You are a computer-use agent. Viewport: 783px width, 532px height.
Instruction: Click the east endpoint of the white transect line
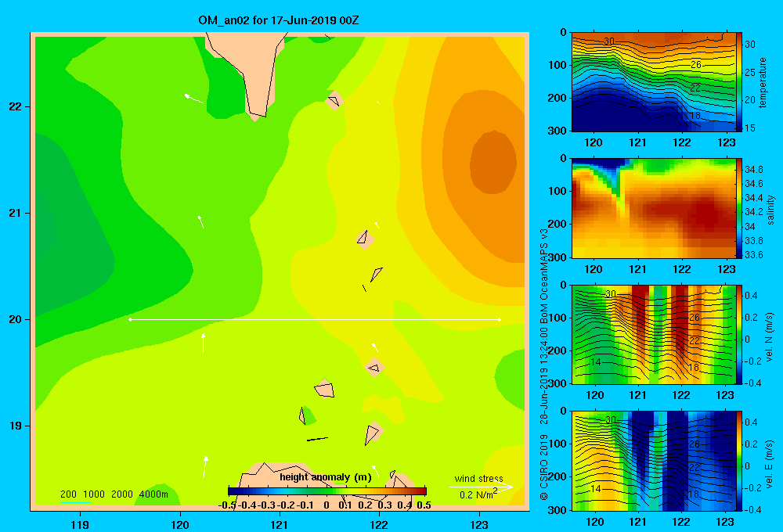[499, 319]
